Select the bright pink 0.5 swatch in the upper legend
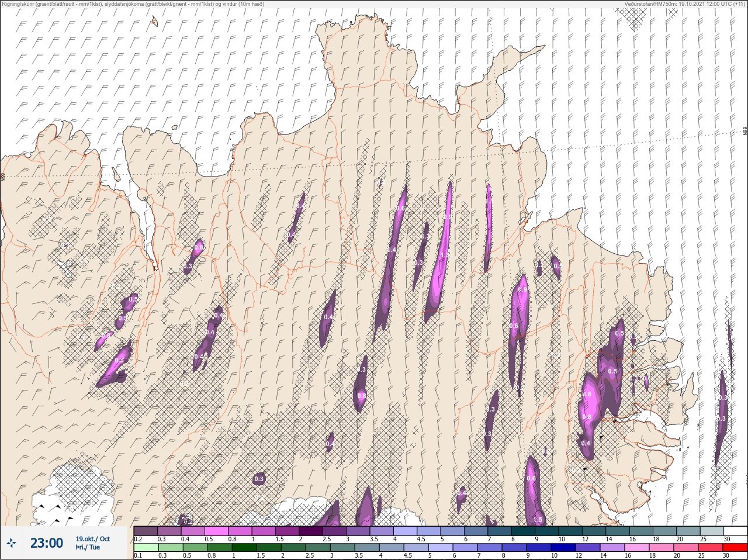This screenshot has height=560, width=748. (217, 531)
